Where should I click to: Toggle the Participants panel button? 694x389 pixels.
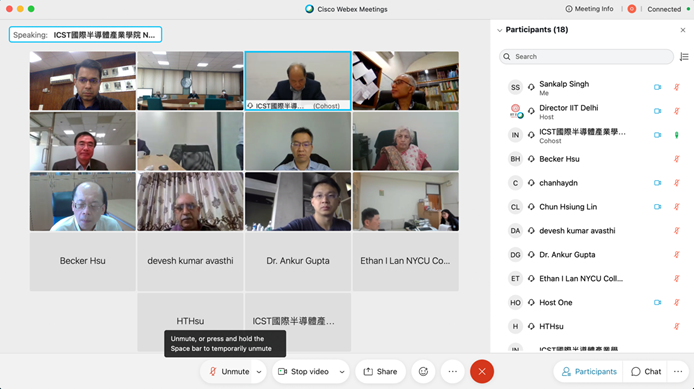pos(589,372)
